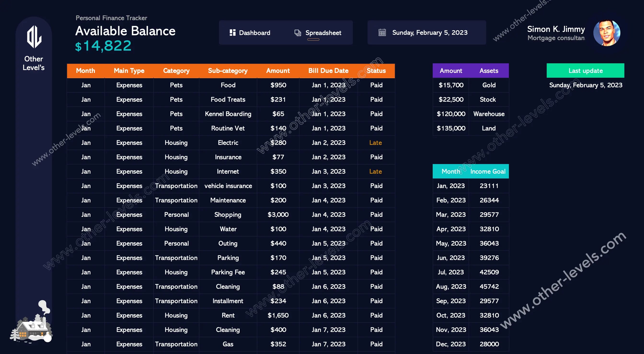Image resolution: width=644 pixels, height=354 pixels.
Task: Select the Bill Due Date column header
Action: click(328, 71)
